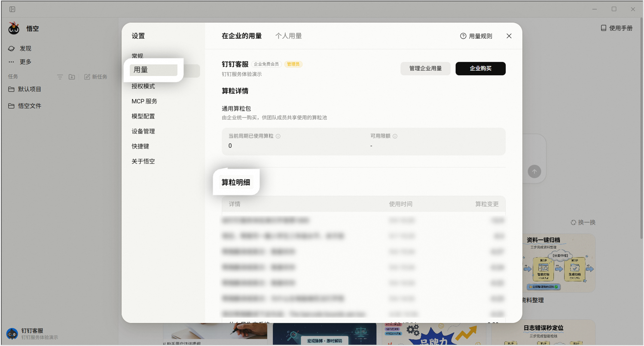Click the 使用时间 column header

(401, 204)
